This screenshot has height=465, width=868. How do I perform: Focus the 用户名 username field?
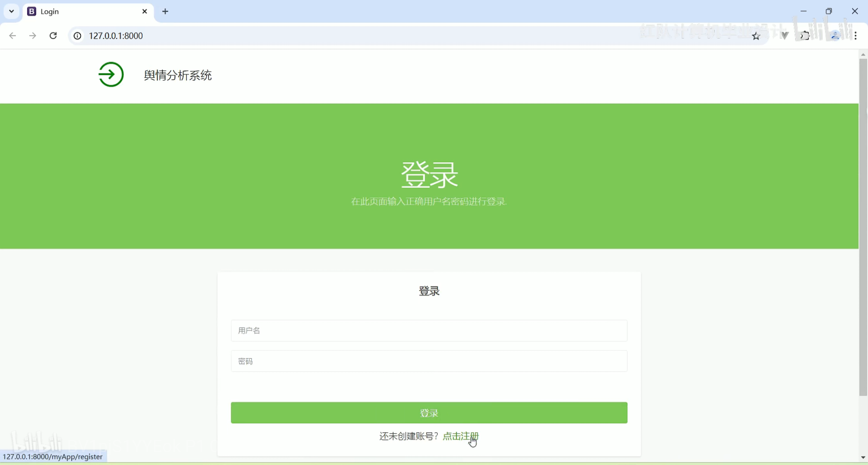(x=429, y=331)
